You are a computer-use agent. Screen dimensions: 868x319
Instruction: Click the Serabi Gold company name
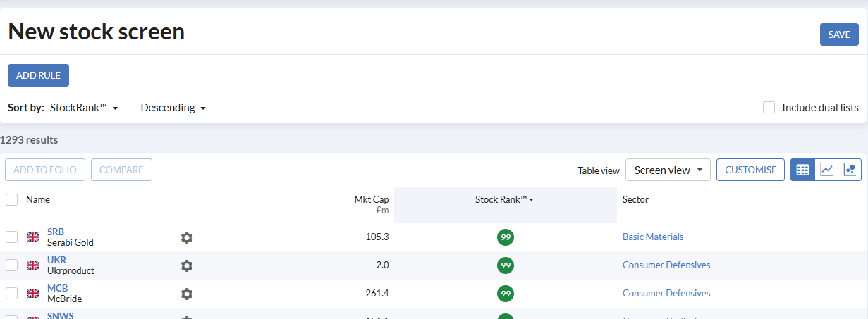pos(71,243)
